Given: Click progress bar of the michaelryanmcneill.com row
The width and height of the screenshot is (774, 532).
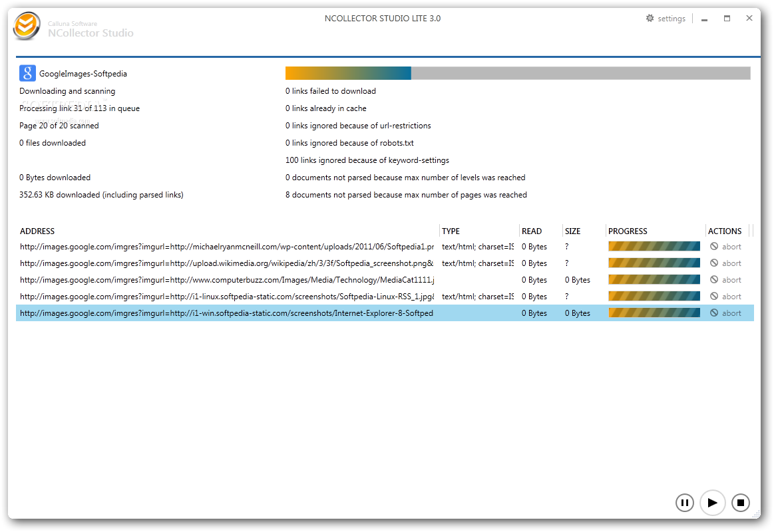Looking at the screenshot, I should point(654,247).
